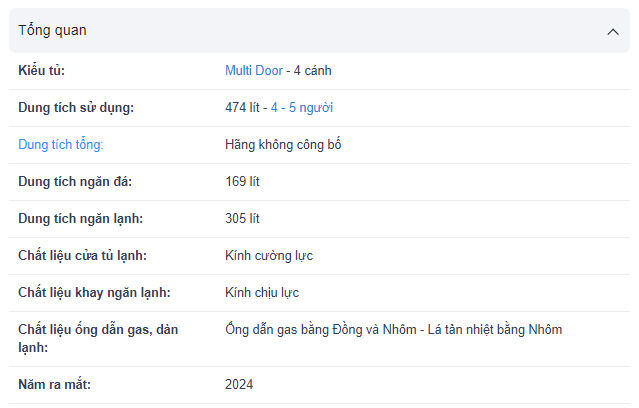Open the 4 - 5 người link
Screen dimensions: 639x408
[x=302, y=108]
